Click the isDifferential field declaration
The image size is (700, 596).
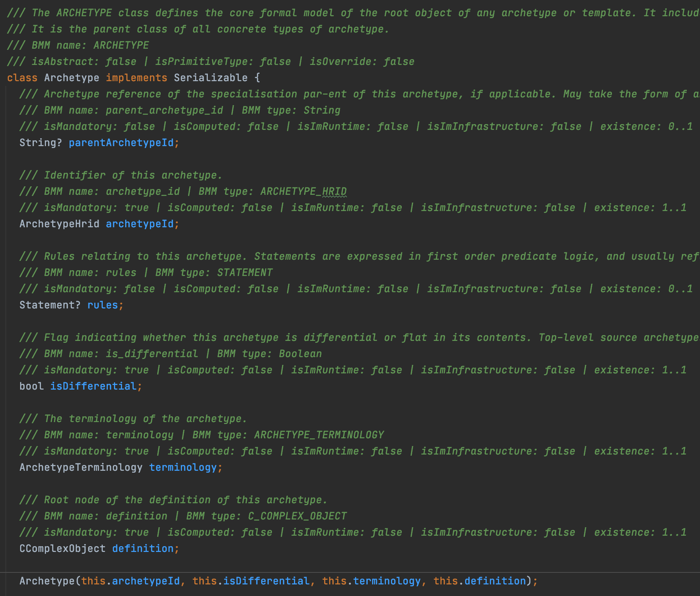click(93, 386)
